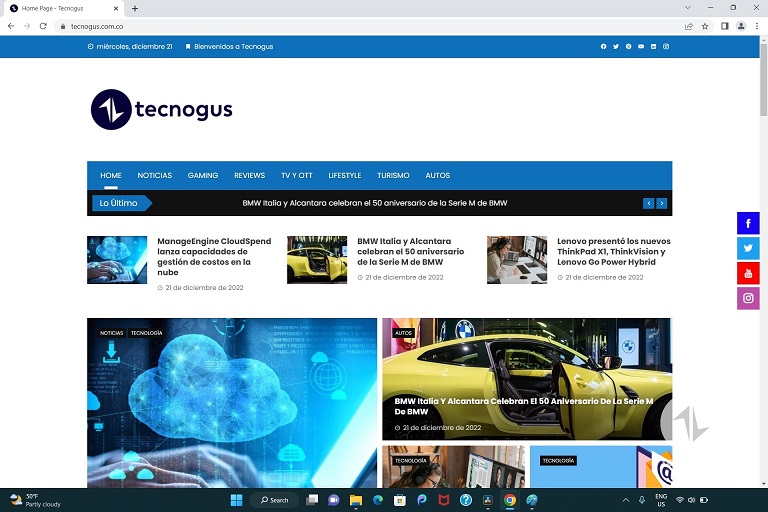Open the LIFESTYLE menu

pos(345,175)
